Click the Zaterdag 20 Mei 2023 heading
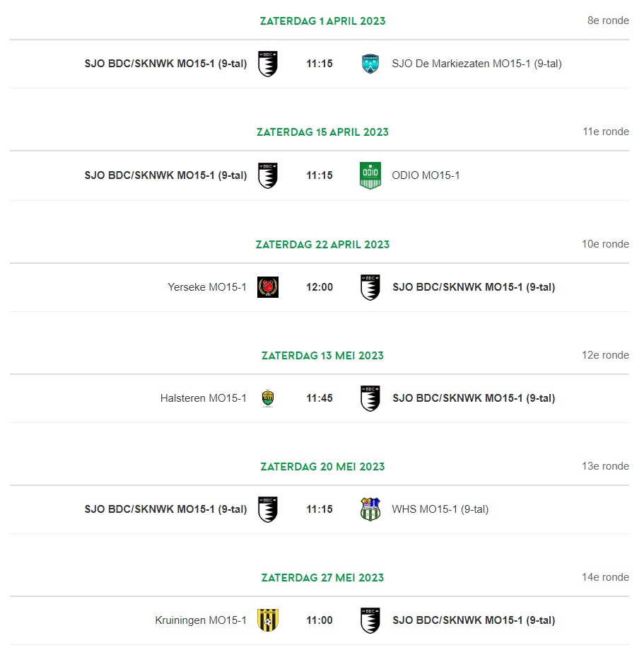Image resolution: width=644 pixels, height=655 pixels. [x=322, y=467]
